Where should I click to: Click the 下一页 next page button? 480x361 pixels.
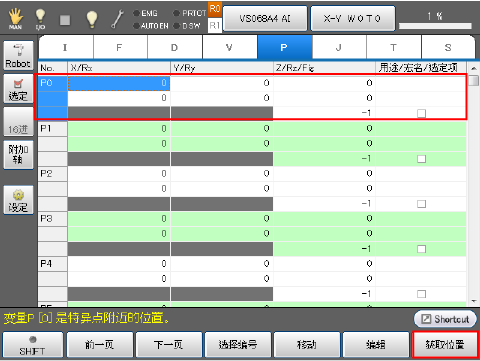click(x=168, y=345)
